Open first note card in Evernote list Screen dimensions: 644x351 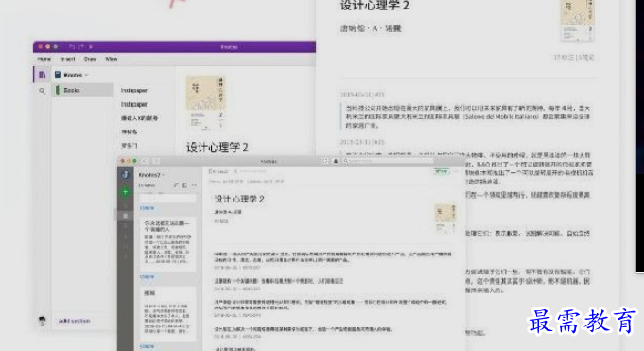click(167, 244)
